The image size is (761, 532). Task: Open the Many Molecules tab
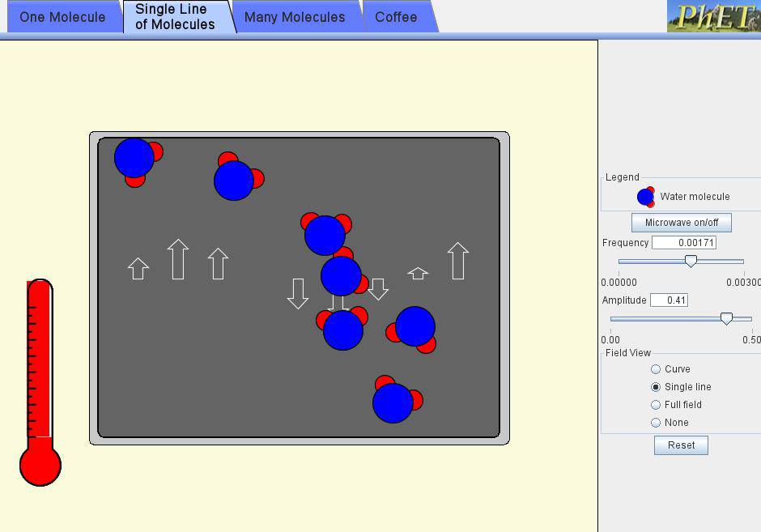tap(295, 17)
